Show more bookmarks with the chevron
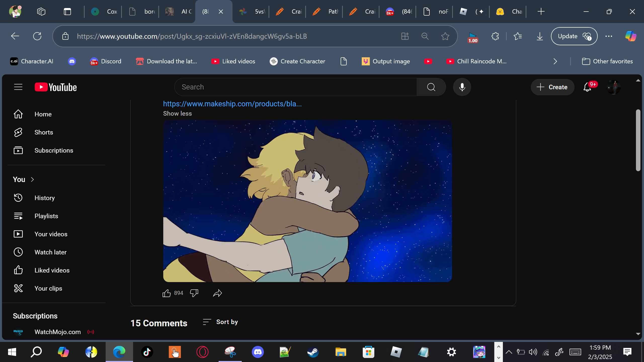Image resolution: width=644 pixels, height=362 pixels. tap(555, 61)
